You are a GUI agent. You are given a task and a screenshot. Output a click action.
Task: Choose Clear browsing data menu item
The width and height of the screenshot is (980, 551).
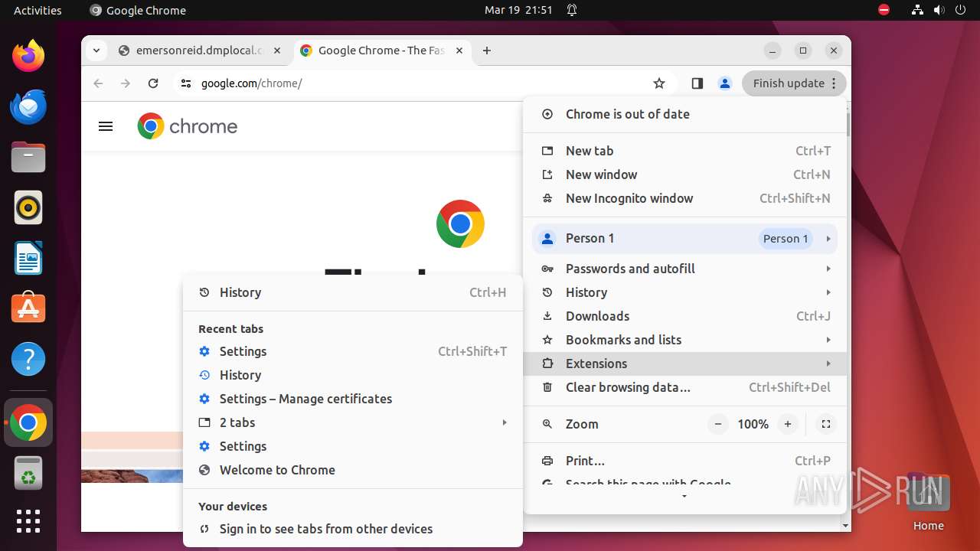(685, 387)
